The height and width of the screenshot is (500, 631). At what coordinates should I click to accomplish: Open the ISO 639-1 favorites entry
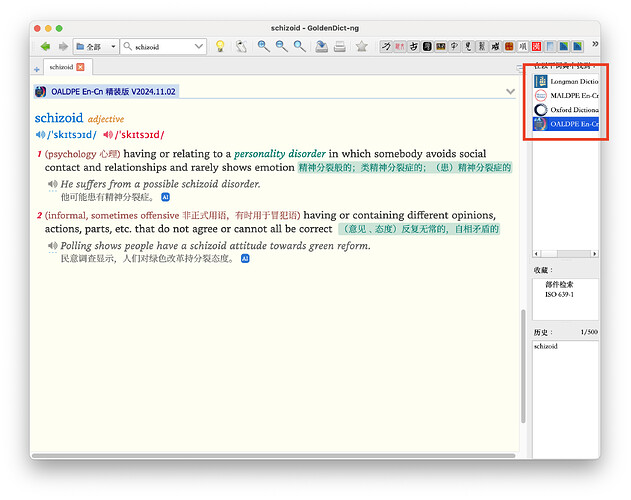point(559,294)
